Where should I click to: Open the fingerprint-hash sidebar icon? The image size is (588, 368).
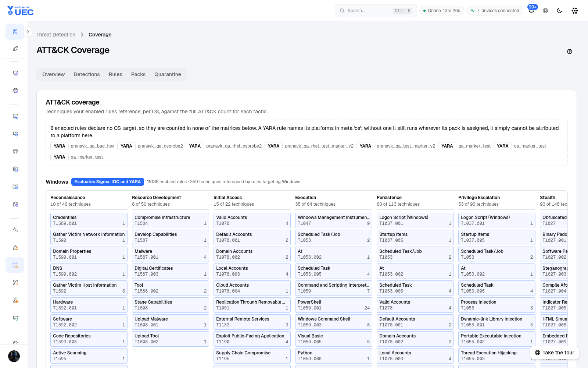click(x=15, y=151)
